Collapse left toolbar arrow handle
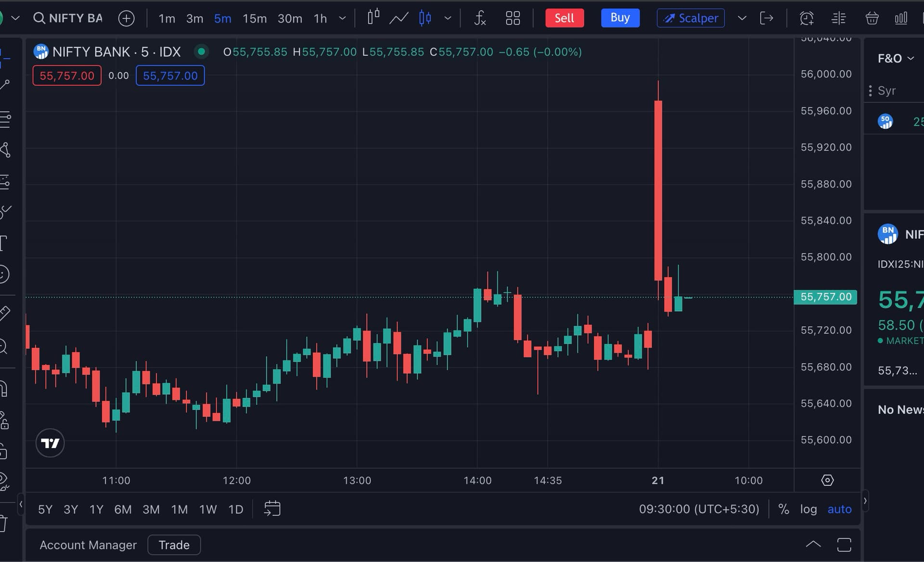Screen dimensions: 924x562 [x=21, y=504]
